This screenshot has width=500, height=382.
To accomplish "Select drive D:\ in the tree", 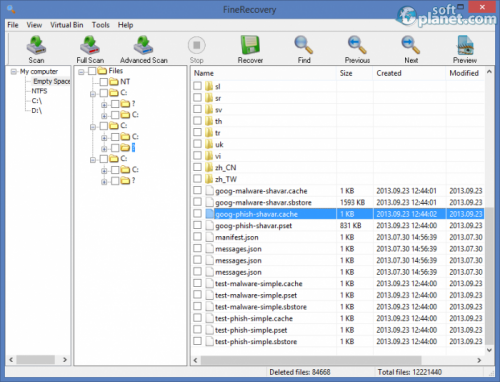I will click(x=37, y=110).
